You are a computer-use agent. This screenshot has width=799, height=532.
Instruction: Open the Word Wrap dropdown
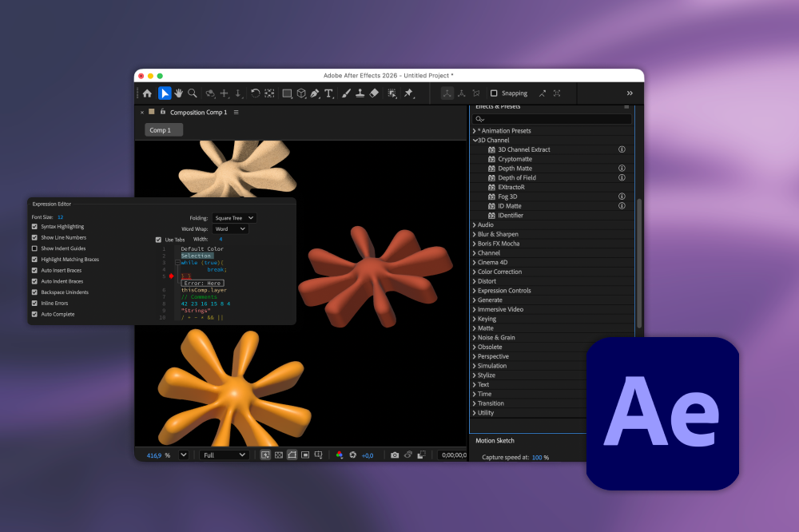tap(230, 229)
